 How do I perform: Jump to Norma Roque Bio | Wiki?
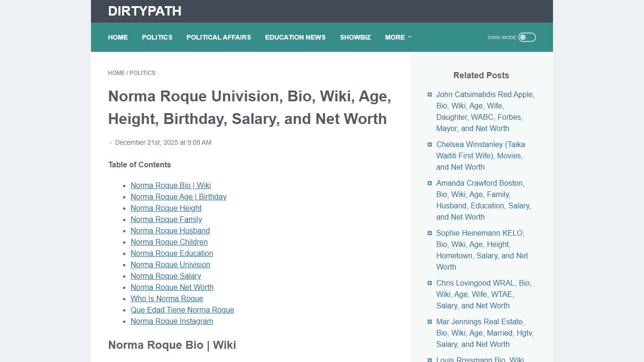click(x=171, y=185)
